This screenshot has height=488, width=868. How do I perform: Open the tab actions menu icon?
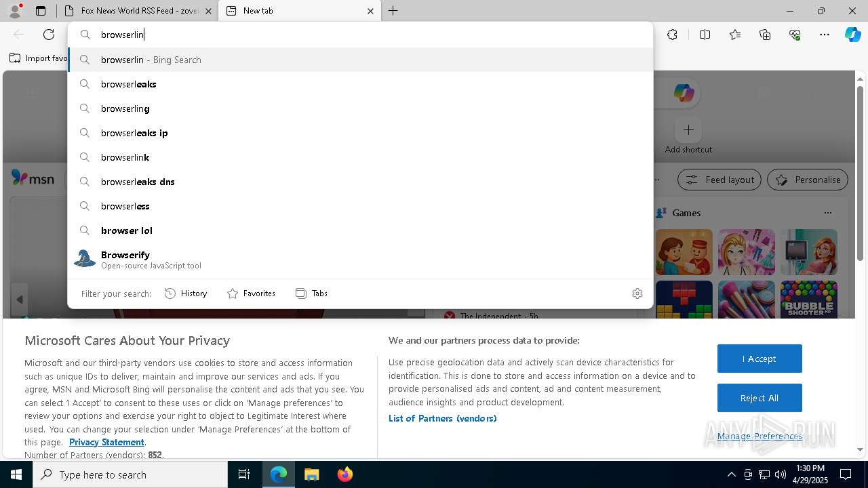pos(41,11)
